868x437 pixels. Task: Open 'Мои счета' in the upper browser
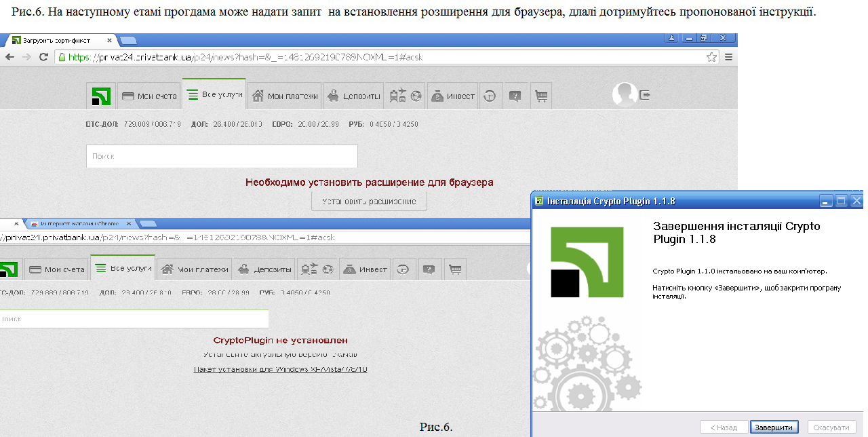(x=149, y=96)
